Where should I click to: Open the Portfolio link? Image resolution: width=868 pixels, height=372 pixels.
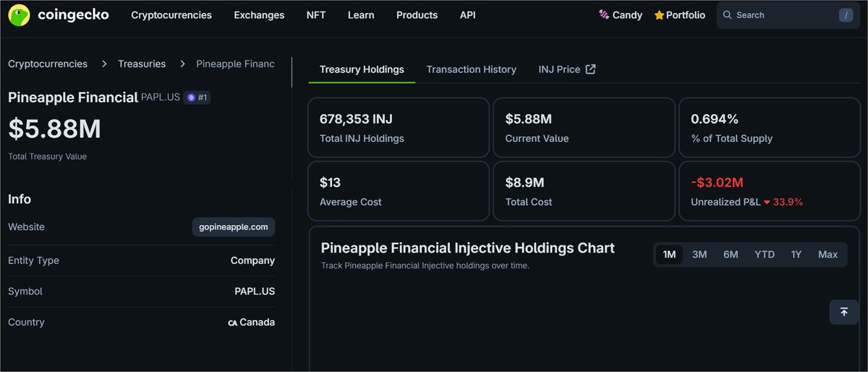point(679,15)
